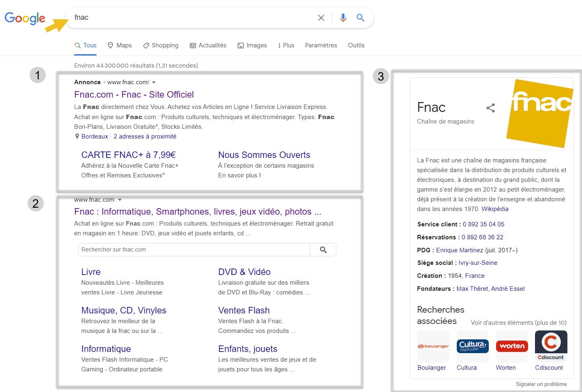Click the blue magnifier search button
The image size is (582, 392).
[360, 18]
